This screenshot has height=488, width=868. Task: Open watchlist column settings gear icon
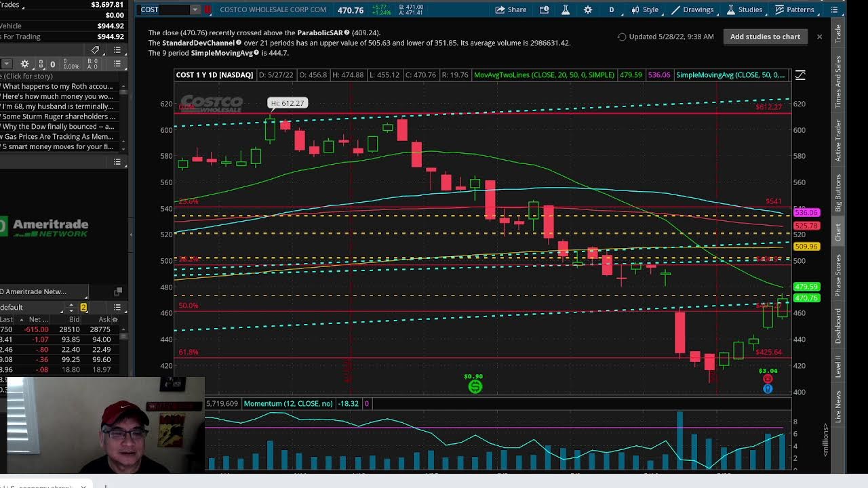(115, 319)
